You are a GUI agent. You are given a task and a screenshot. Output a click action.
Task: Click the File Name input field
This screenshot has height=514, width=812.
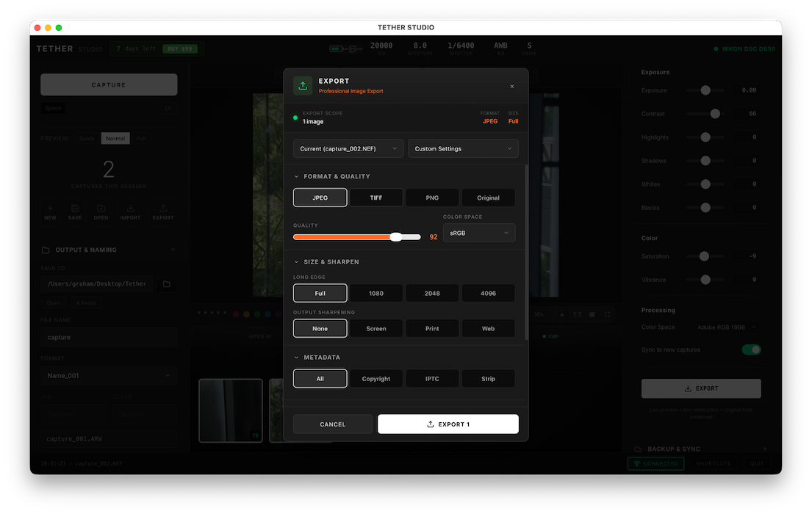click(x=109, y=337)
